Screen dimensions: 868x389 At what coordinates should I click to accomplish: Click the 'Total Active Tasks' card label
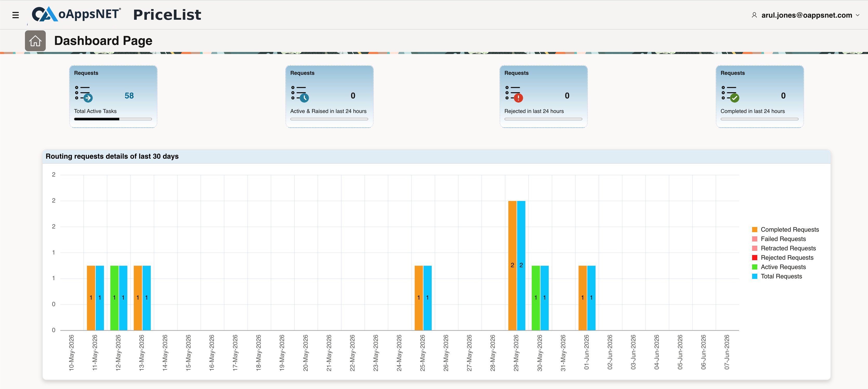(x=95, y=111)
